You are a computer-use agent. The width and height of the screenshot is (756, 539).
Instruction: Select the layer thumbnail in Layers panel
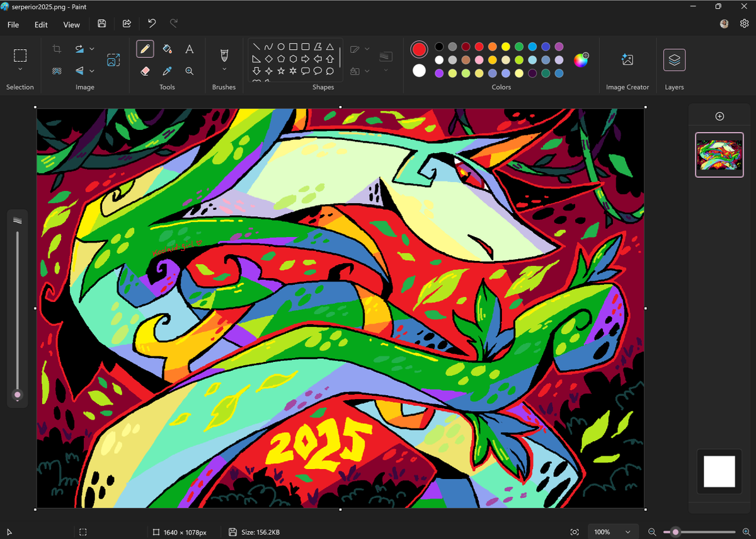pos(719,155)
